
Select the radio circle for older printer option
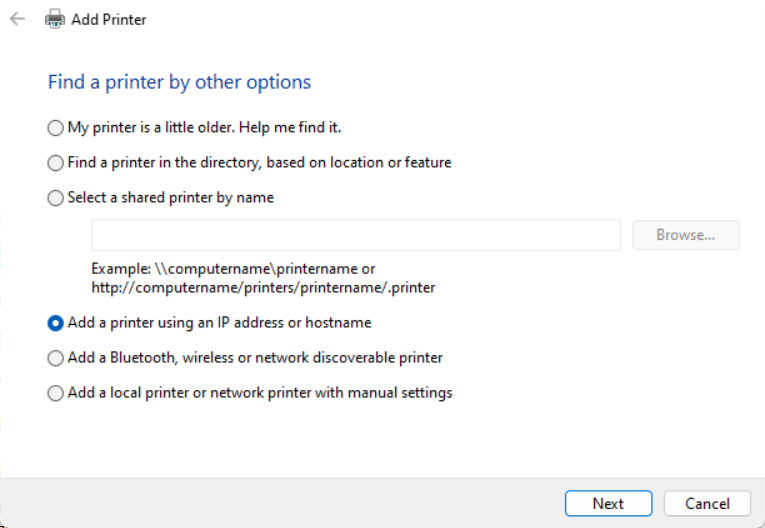pyautogui.click(x=55, y=128)
